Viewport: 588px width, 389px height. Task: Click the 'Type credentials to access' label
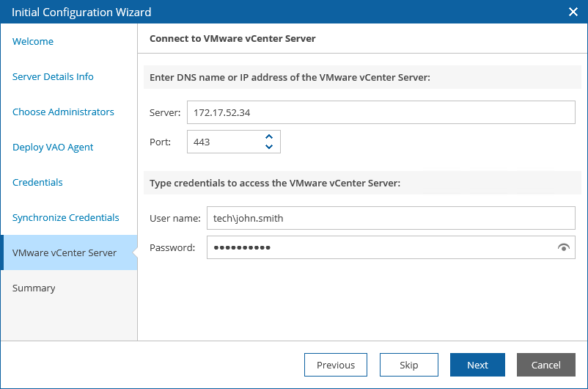coord(275,183)
